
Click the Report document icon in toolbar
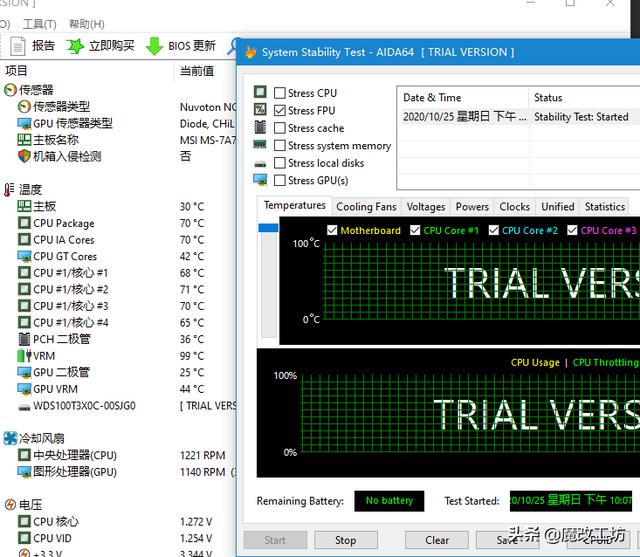coord(17,46)
